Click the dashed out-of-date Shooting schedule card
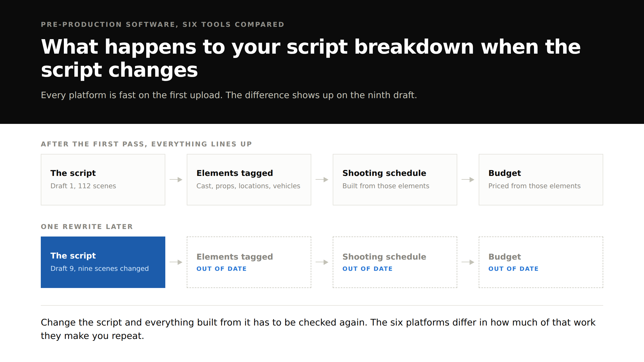 click(x=395, y=262)
